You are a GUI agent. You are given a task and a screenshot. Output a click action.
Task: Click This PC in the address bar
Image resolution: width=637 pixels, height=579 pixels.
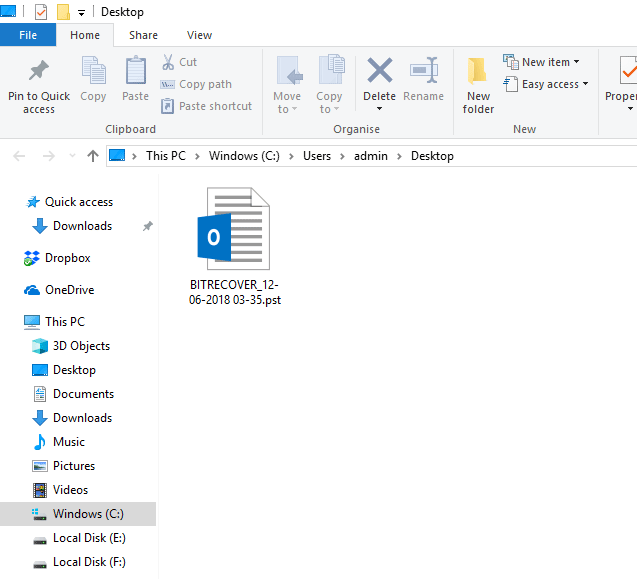166,156
